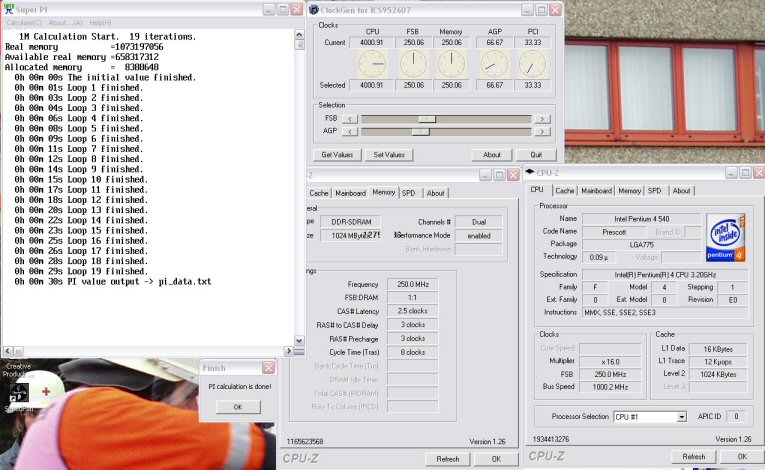This screenshot has width=765, height=470.
Task: Click the CPU-Z title bar icon of the CPU window
Action: coord(530,172)
